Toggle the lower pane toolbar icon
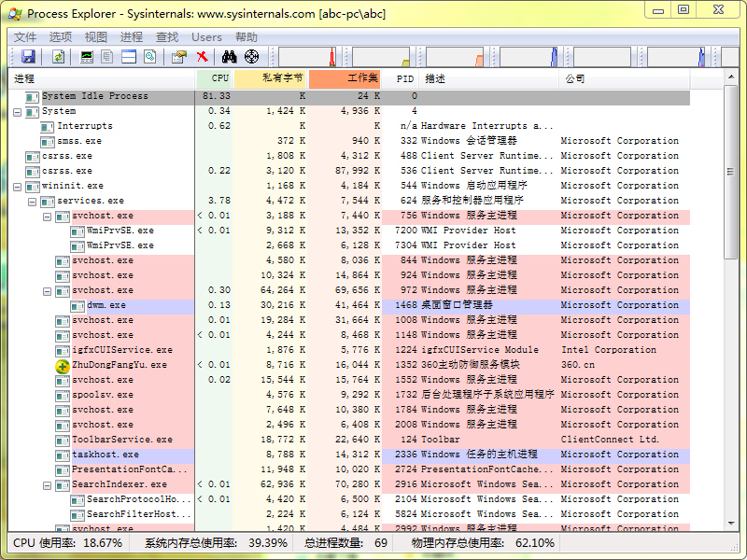747x560 pixels. click(129, 57)
